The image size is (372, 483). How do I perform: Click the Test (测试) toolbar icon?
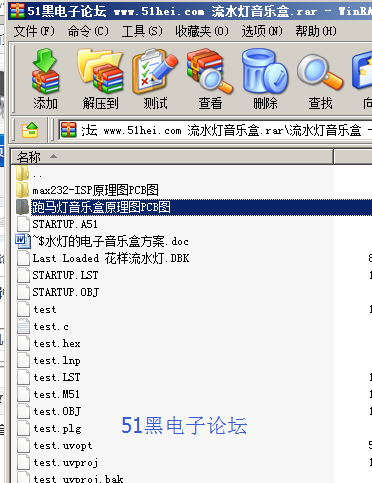point(155,79)
